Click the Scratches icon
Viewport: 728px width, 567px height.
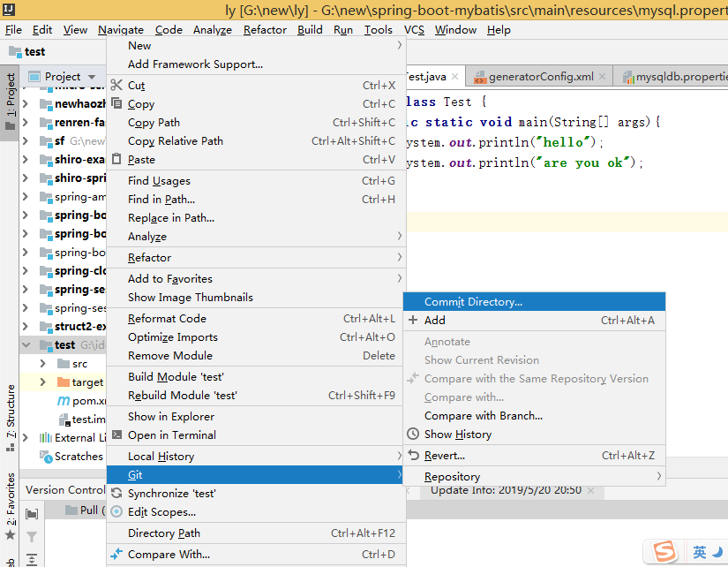tap(46, 457)
